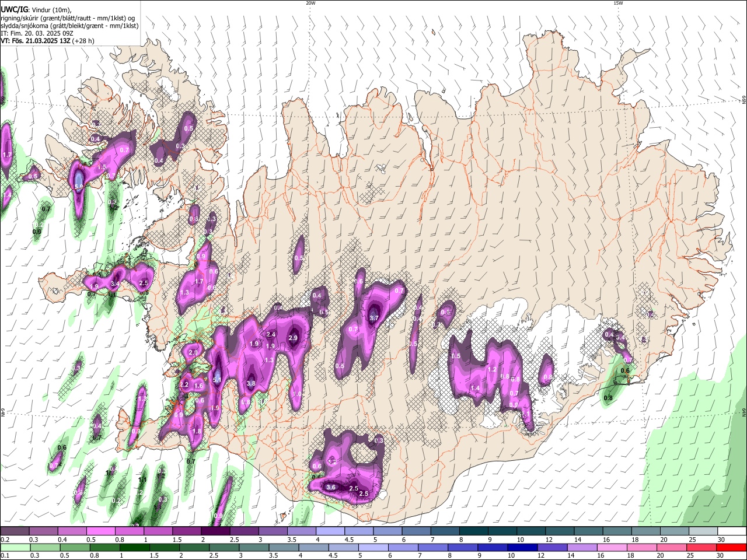Select the "rigning/skúrir" header line
The height and width of the screenshot is (560, 747).
tap(68, 18)
